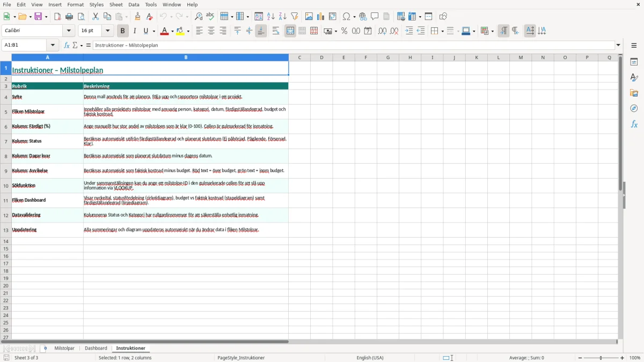Toggle Center Horizontally alignment
The height and width of the screenshot is (362, 644).
pos(211,31)
